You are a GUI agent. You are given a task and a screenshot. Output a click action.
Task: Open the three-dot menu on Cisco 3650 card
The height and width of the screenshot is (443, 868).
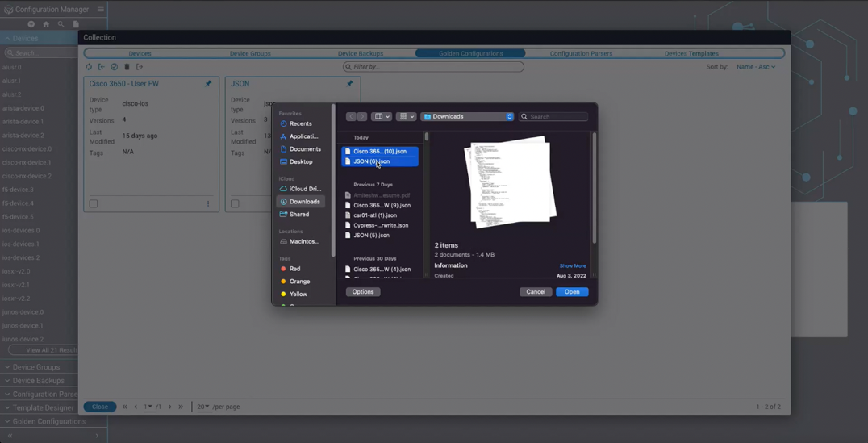pyautogui.click(x=208, y=204)
